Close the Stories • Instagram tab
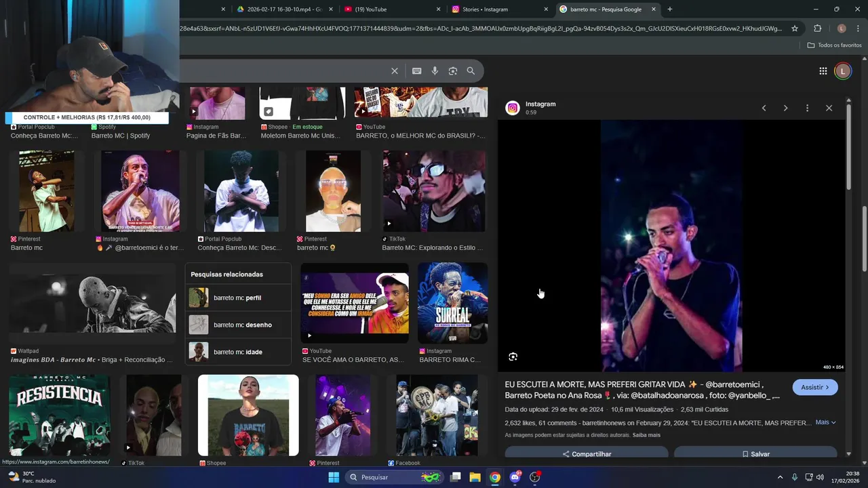This screenshot has height=488, width=868. coord(546,9)
